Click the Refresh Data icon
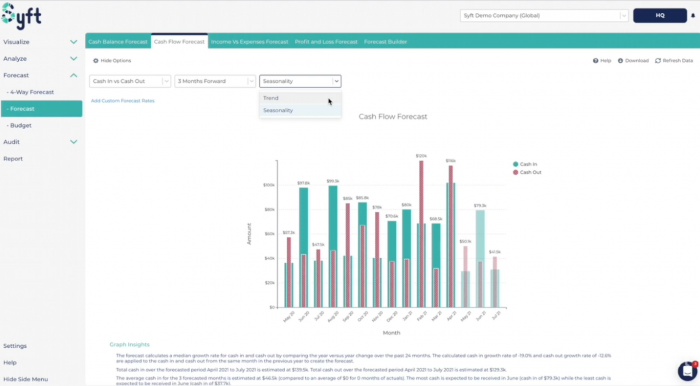 [658, 61]
